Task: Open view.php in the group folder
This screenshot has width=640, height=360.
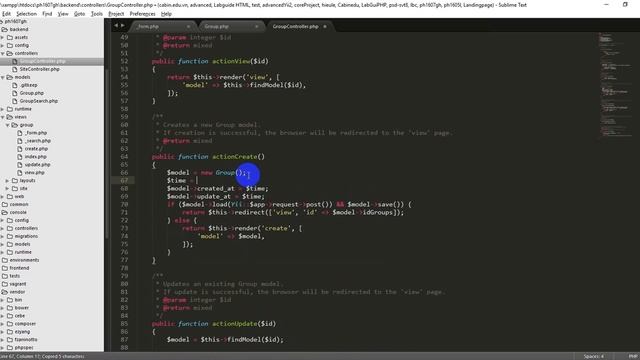Action: coord(35,173)
